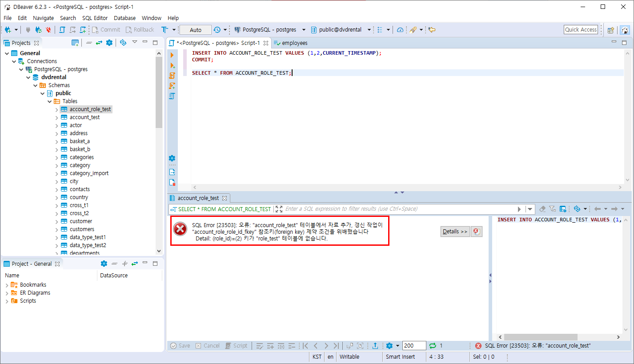Click the New Connection plug icon
Viewport: 634px width, 364px height.
tap(8, 30)
